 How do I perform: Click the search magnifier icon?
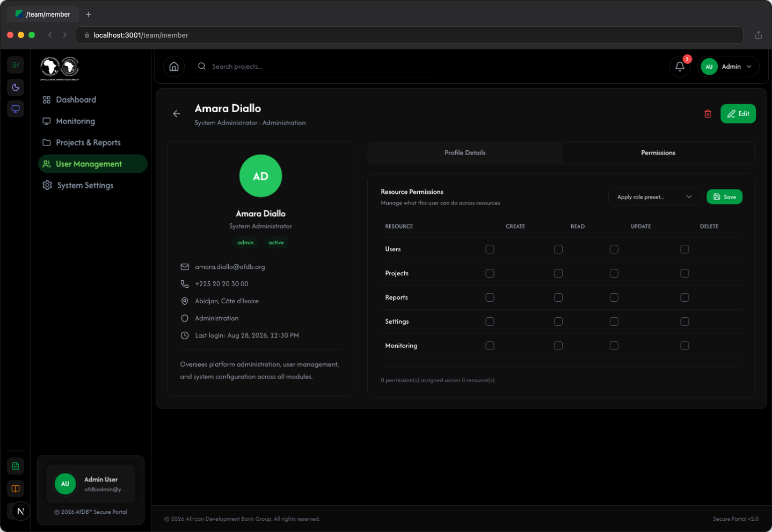(202, 67)
